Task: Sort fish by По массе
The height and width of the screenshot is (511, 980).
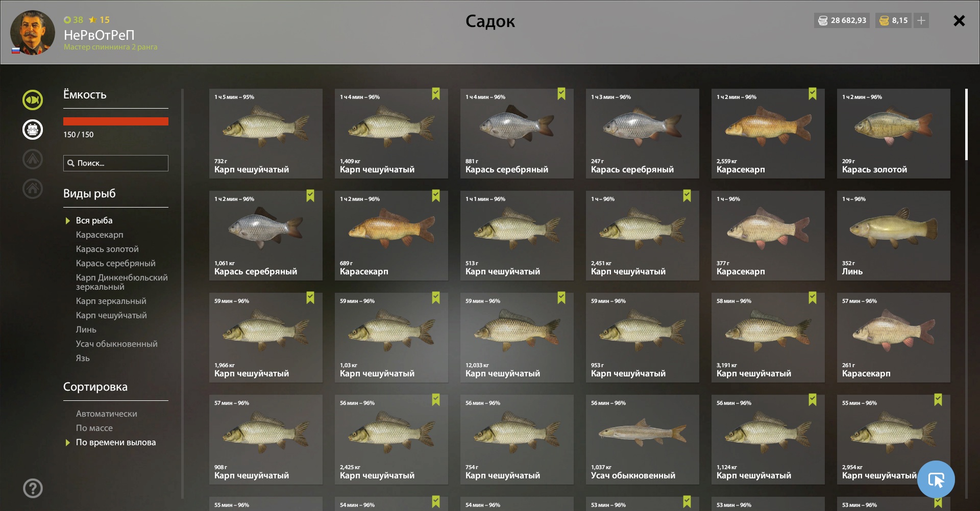Action: (94, 428)
